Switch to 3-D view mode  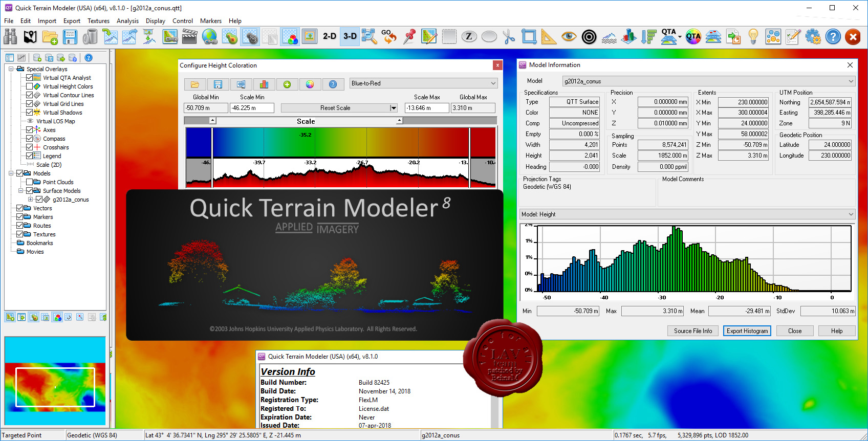pos(350,36)
